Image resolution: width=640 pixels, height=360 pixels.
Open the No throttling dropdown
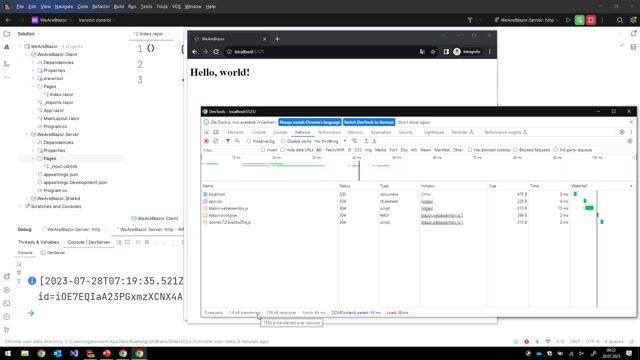point(330,141)
